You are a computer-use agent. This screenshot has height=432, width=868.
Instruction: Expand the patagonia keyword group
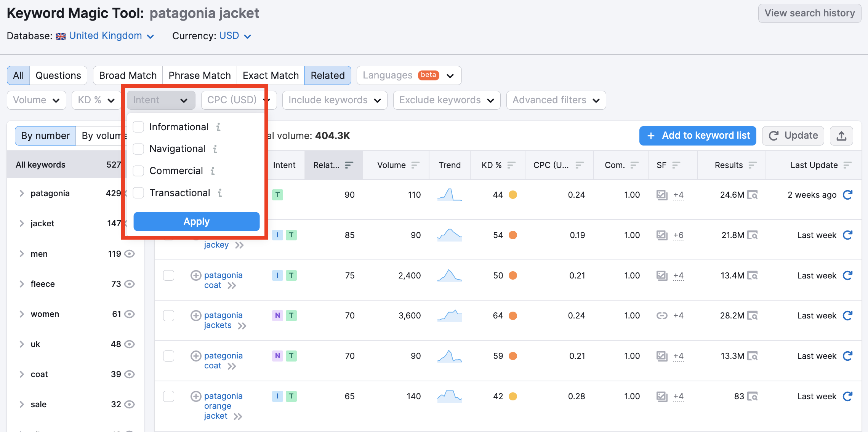[x=22, y=194]
